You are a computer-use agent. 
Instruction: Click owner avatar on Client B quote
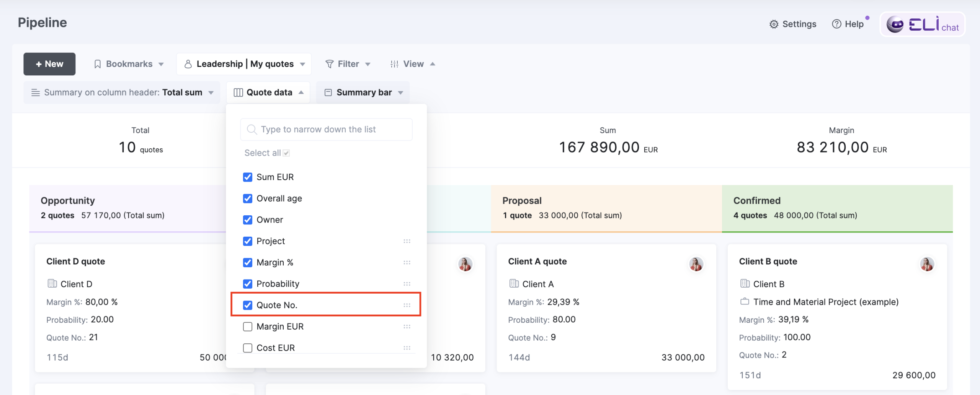point(926,264)
